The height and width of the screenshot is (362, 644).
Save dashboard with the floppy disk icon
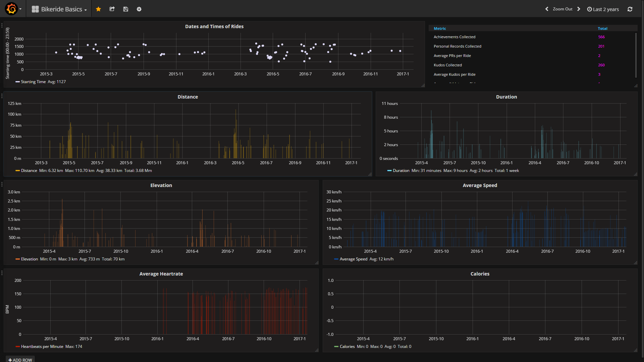125,9
